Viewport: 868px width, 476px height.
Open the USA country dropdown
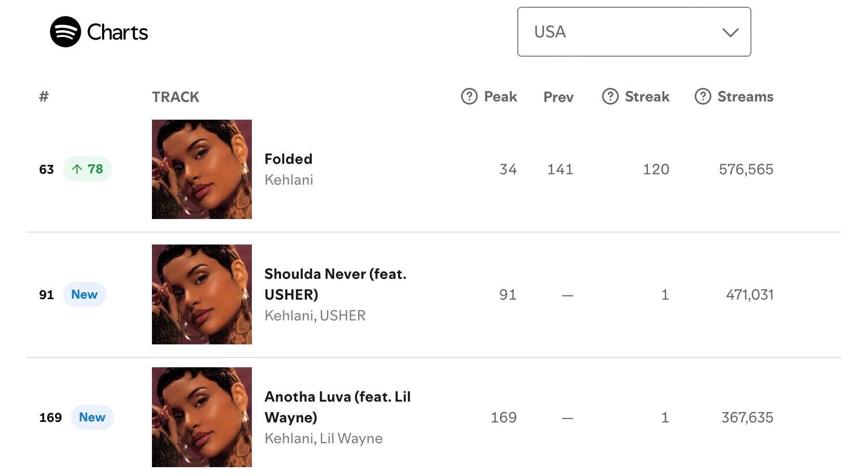tap(633, 32)
